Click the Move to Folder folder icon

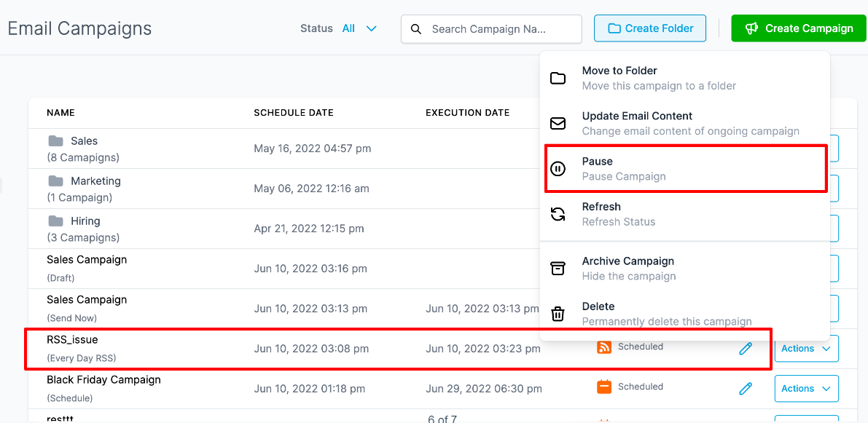click(558, 78)
